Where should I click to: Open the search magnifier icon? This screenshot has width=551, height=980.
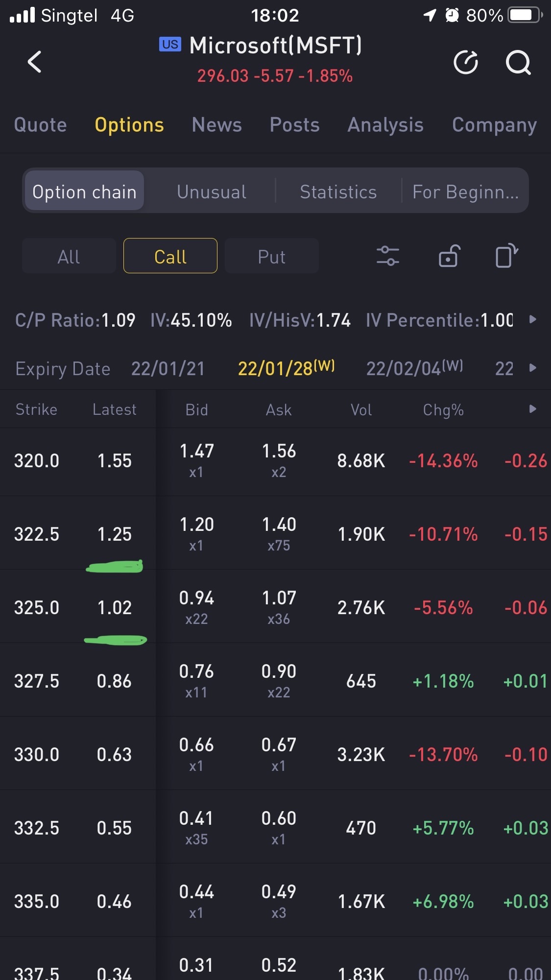tap(518, 62)
